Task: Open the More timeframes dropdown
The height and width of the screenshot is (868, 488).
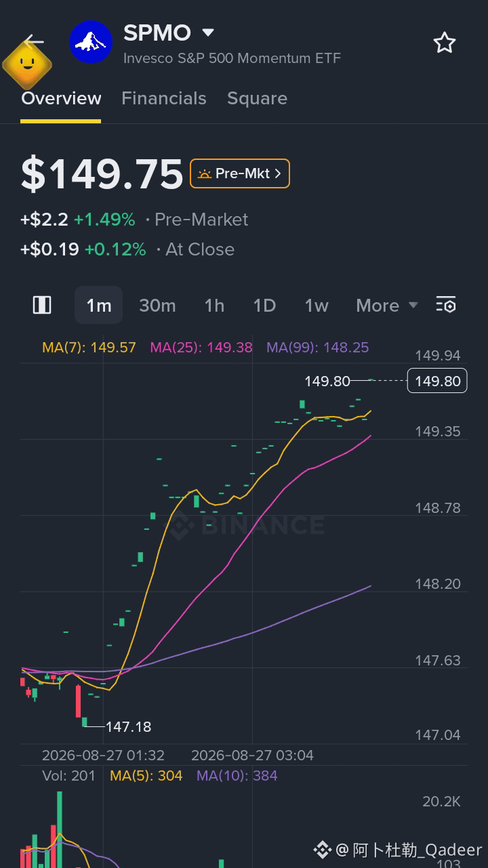Action: 387,306
